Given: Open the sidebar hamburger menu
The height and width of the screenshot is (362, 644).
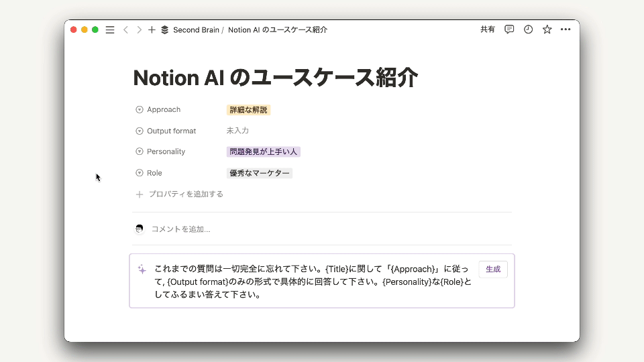Looking at the screenshot, I should (x=109, y=30).
